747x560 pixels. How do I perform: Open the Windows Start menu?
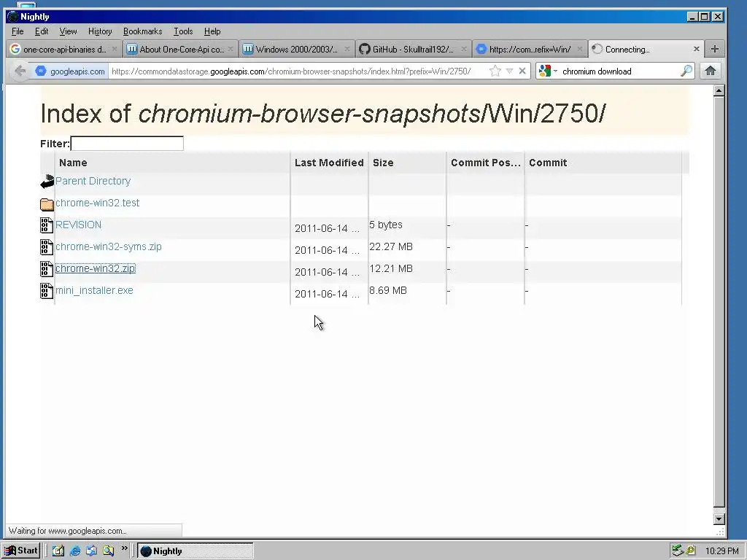[21, 551]
